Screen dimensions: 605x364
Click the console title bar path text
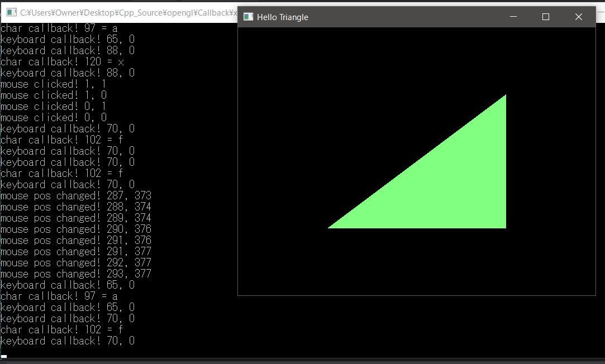click(x=128, y=13)
